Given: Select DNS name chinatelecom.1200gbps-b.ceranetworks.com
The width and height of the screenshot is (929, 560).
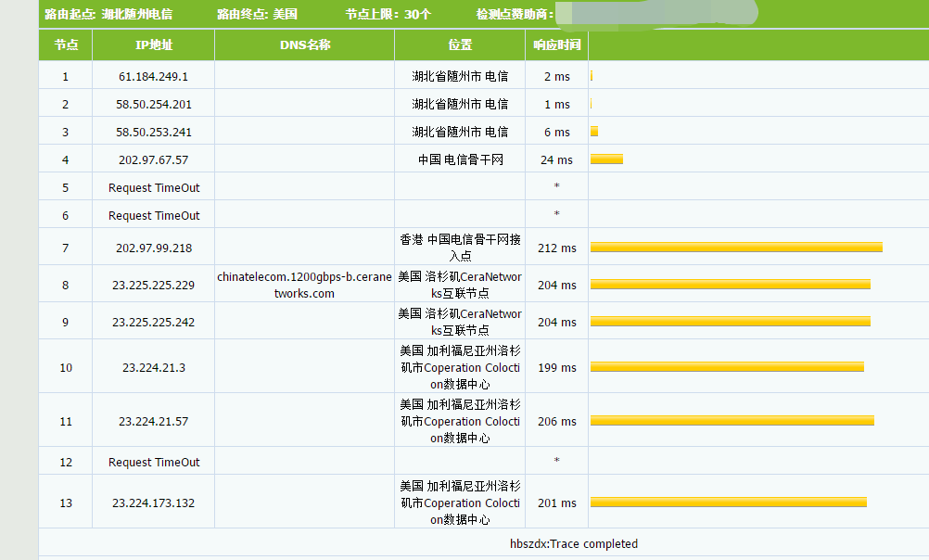Looking at the screenshot, I should 304,285.
